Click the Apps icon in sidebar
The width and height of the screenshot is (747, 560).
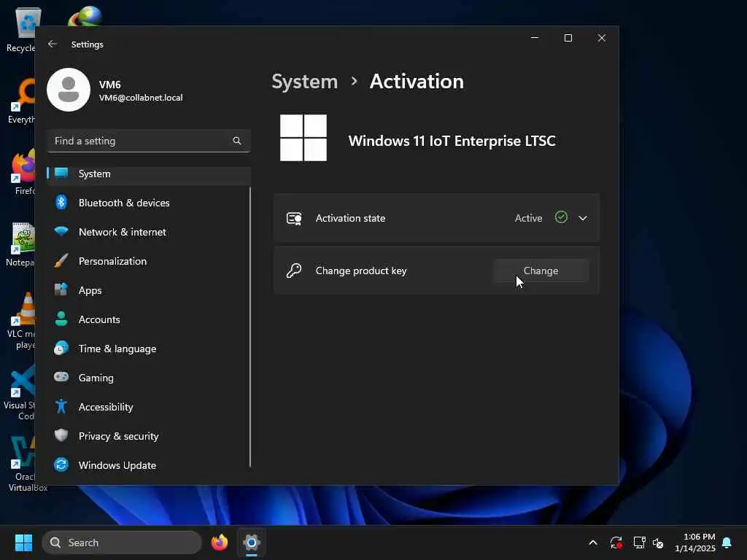(61, 289)
